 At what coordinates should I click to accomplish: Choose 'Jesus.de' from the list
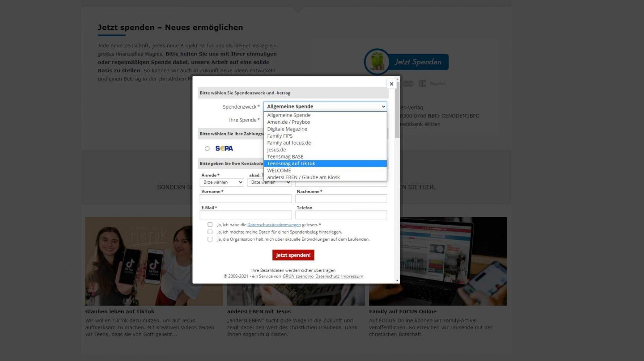(x=325, y=150)
